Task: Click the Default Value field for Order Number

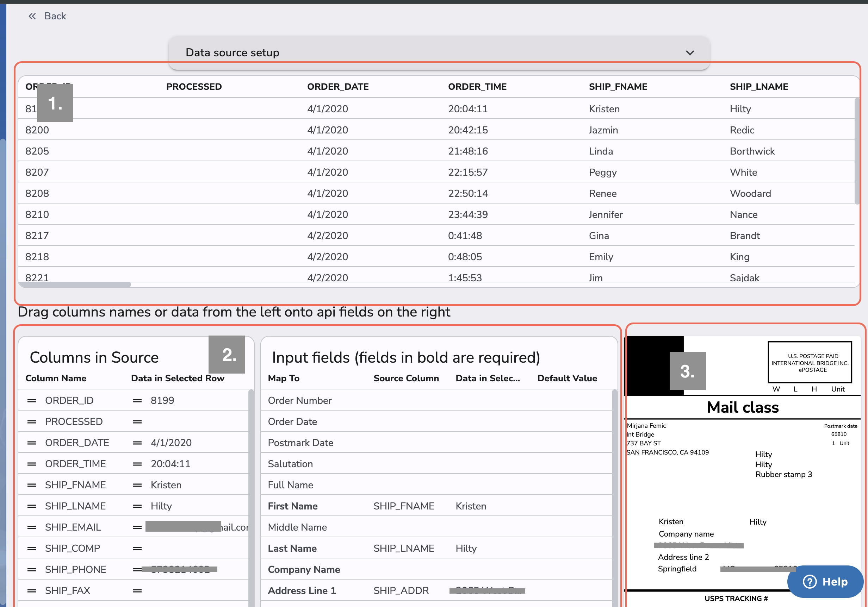Action: (567, 400)
